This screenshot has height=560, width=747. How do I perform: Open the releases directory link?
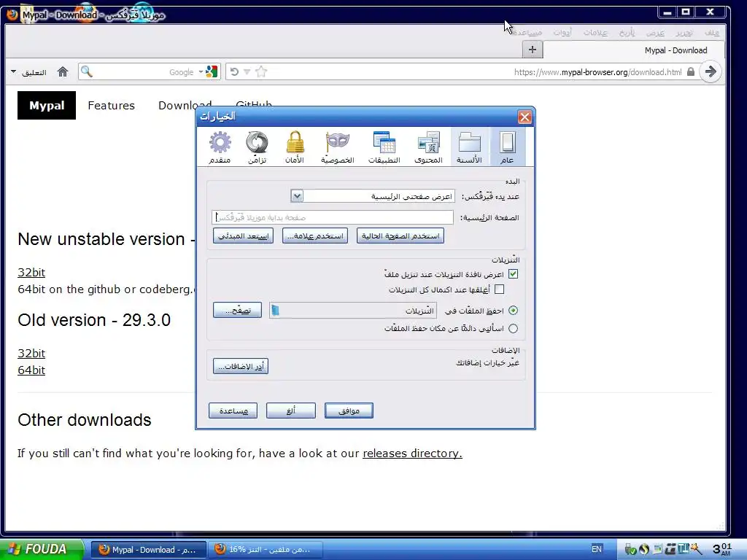tap(413, 454)
